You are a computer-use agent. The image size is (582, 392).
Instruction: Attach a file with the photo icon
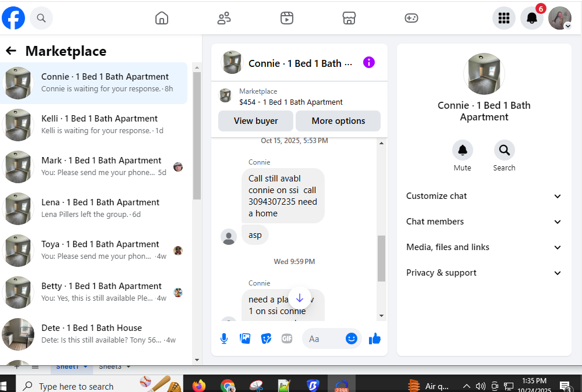(x=245, y=338)
